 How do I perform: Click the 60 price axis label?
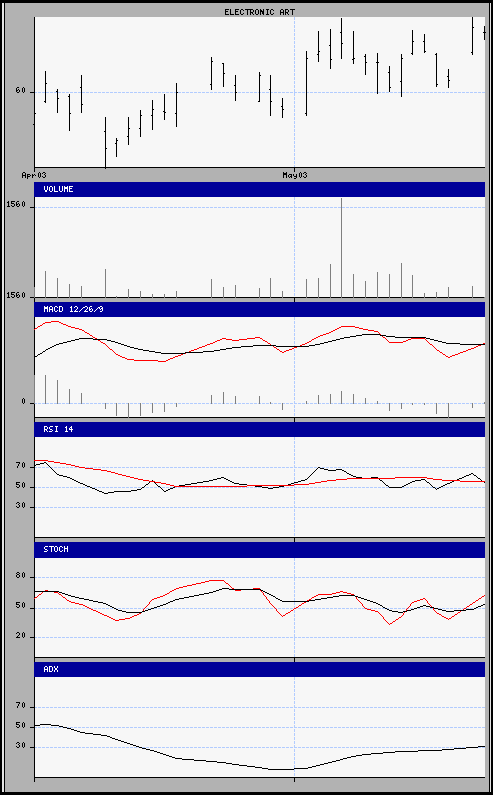(x=21, y=91)
